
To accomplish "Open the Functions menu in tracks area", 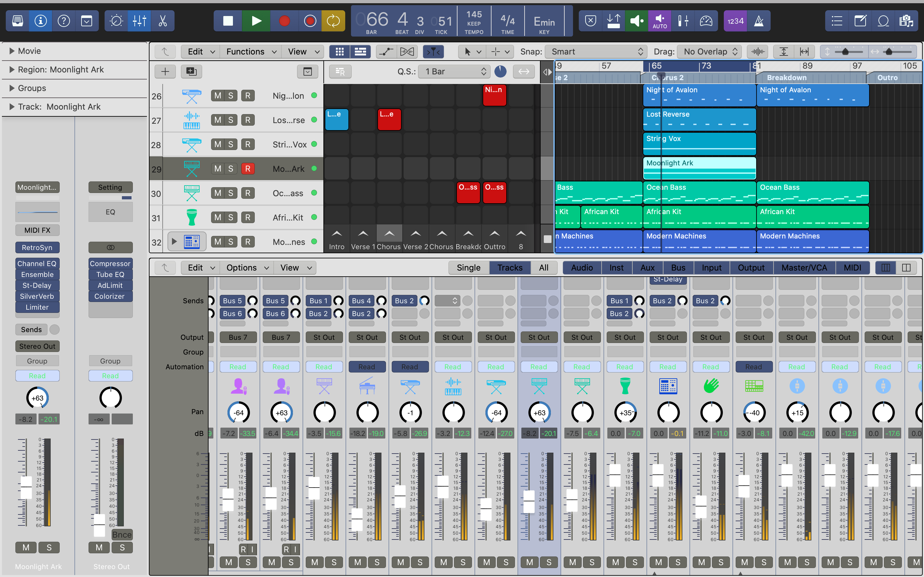I will 251,52.
